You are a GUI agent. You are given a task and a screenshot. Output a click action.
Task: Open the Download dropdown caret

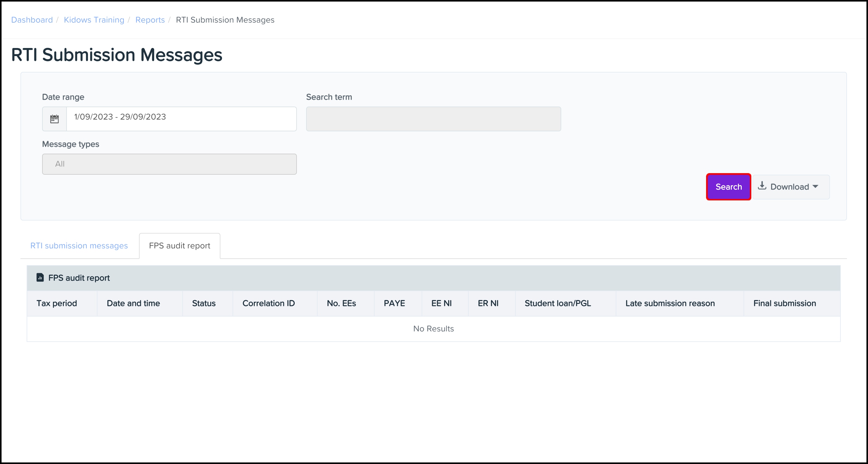(x=815, y=186)
